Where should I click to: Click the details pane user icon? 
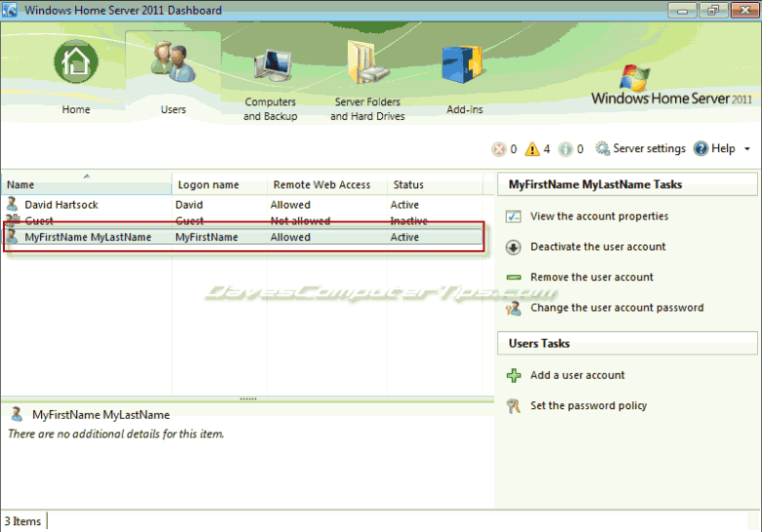[x=17, y=414]
